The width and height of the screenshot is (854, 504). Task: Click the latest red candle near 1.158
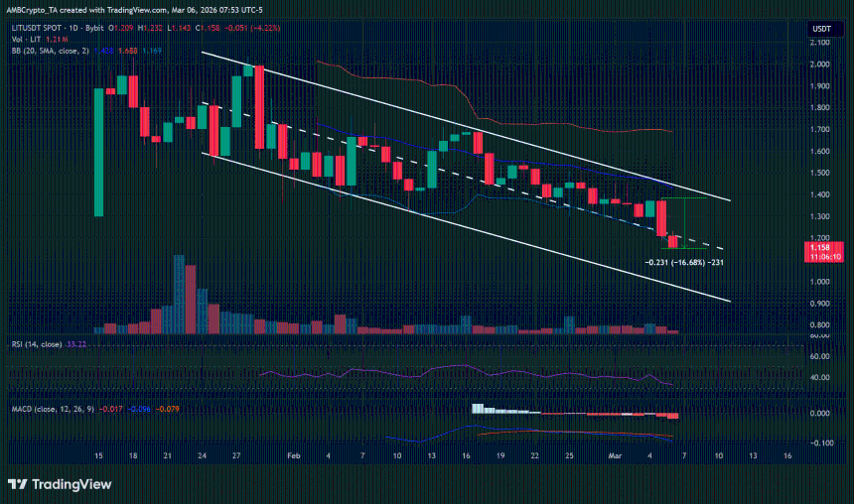(674, 241)
